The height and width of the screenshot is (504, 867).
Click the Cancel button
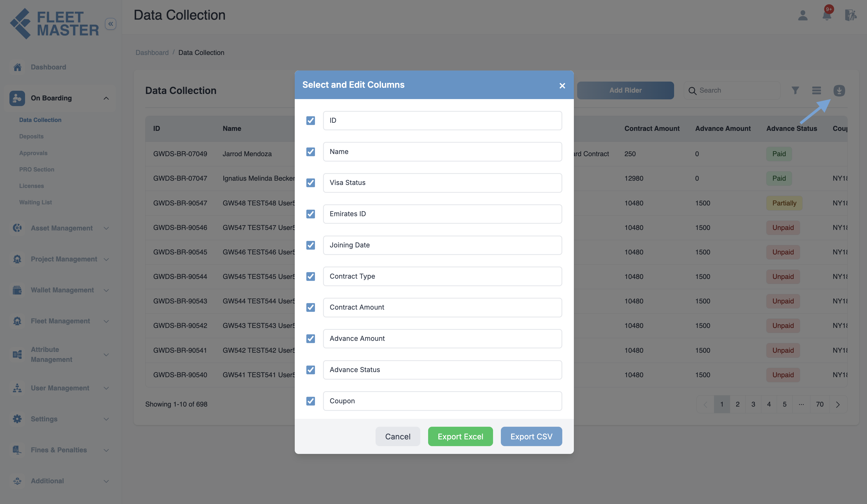pyautogui.click(x=398, y=437)
